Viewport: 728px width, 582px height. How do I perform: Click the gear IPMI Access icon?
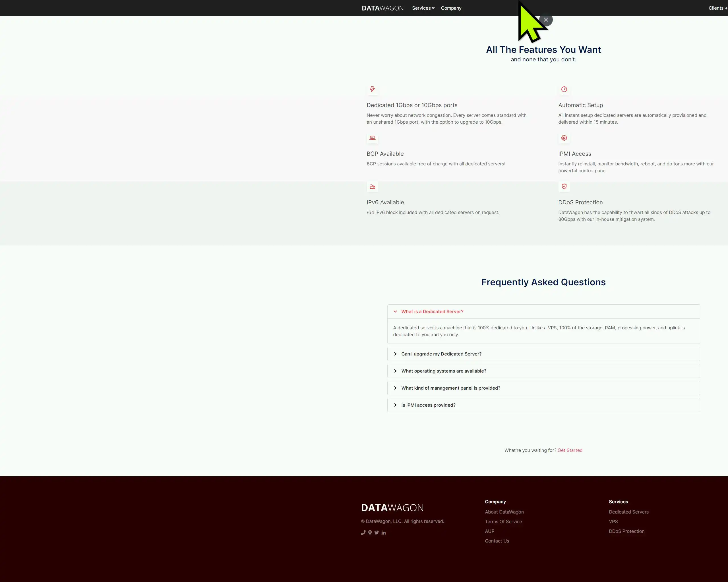tap(564, 138)
